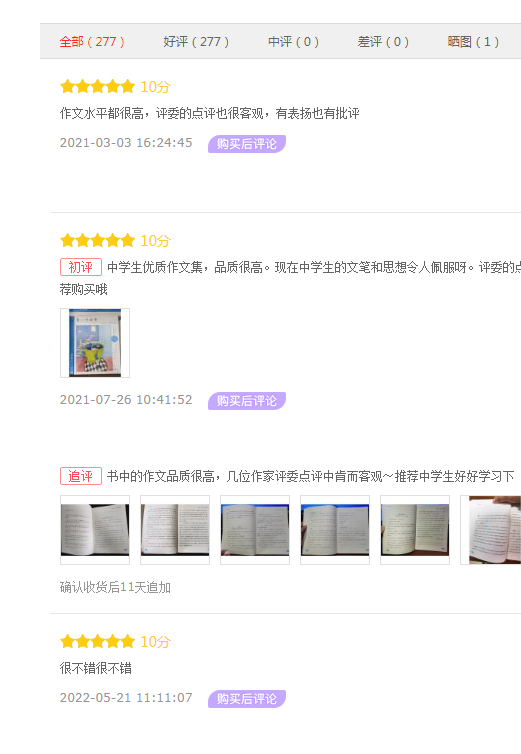The width and height of the screenshot is (521, 754).
Task: Click the stars of the 初评 review
Action: [x=98, y=240]
